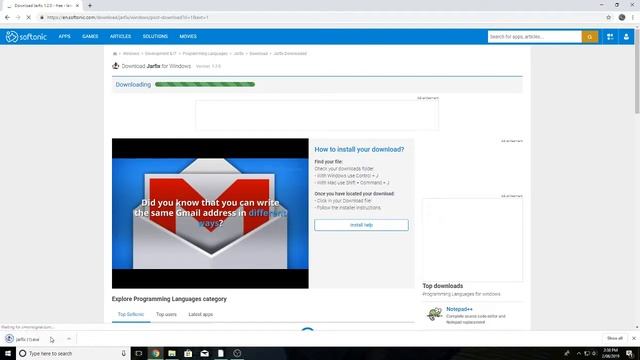Viewport: 640px width, 360px height.
Task: Click the Softonic logo
Action: pos(26,37)
